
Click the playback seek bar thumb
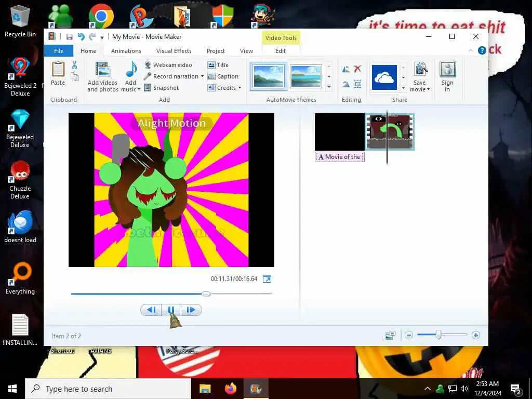[x=206, y=294]
